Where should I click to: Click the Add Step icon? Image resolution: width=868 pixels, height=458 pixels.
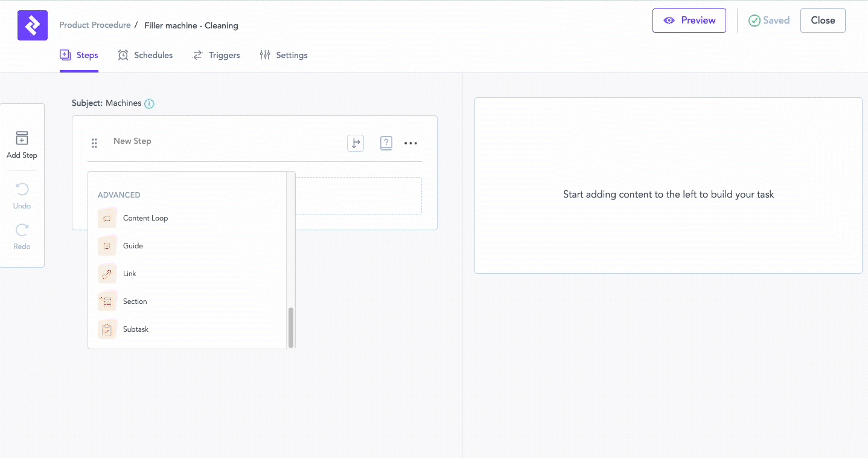[x=22, y=138]
